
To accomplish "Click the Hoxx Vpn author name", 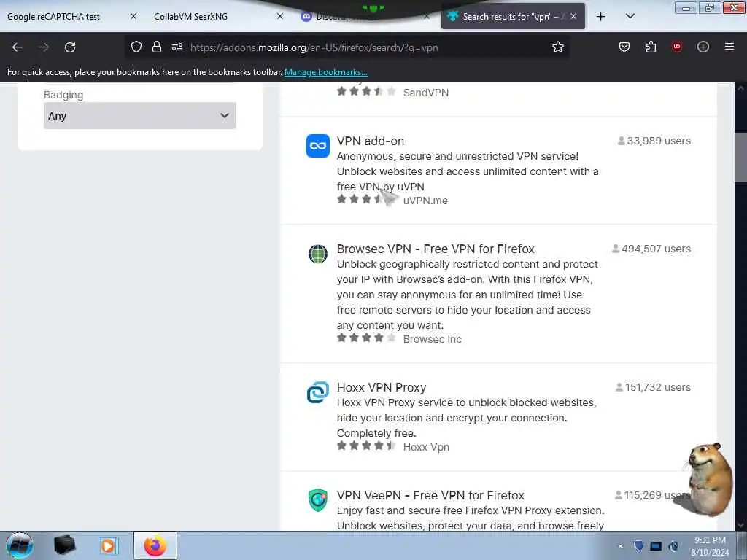I will [x=426, y=447].
